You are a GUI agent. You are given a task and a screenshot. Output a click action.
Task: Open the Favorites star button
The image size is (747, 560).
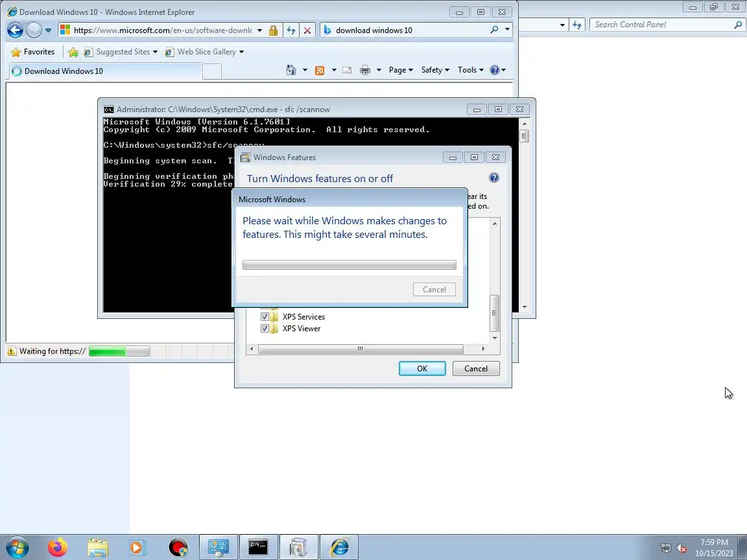pos(32,52)
